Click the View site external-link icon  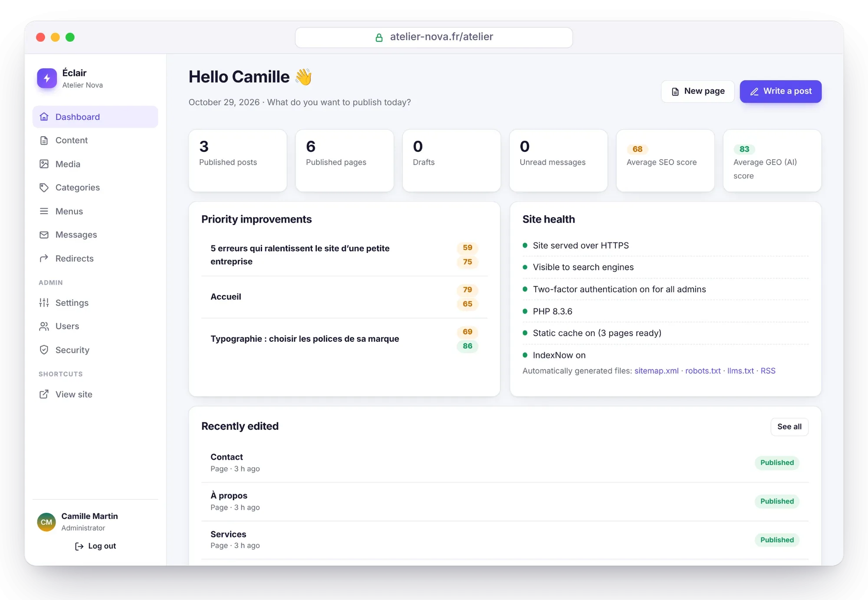point(44,394)
